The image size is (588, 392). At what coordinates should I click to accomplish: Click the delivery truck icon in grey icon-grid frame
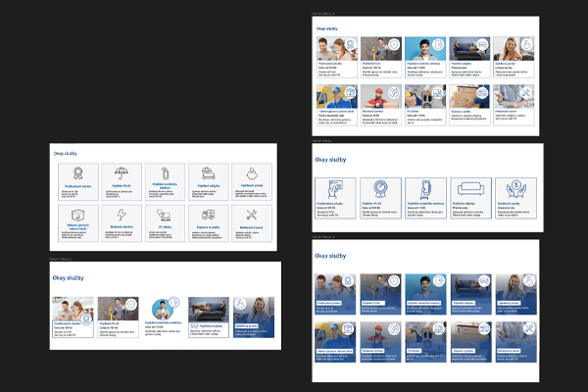208,215
